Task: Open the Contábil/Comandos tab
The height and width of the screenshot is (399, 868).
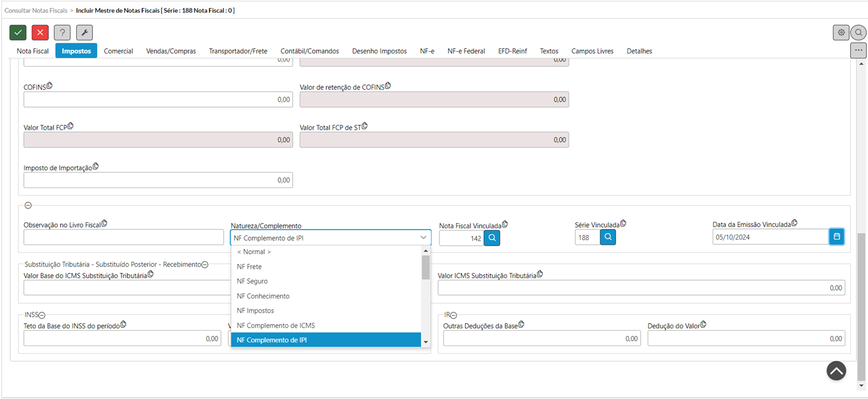Action: (310, 51)
